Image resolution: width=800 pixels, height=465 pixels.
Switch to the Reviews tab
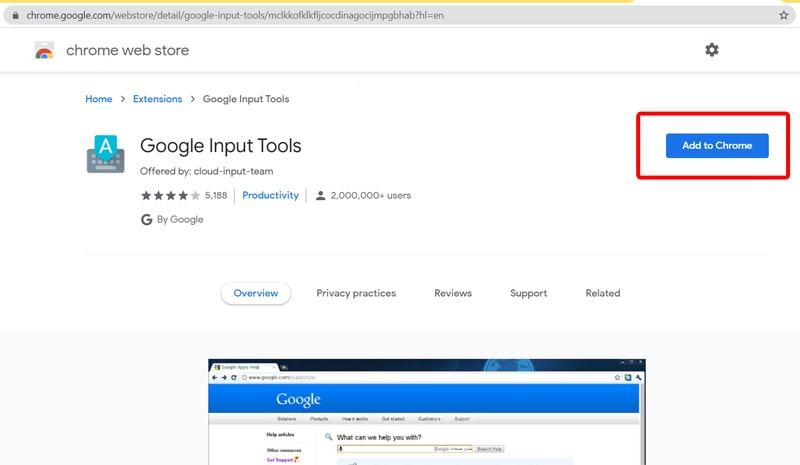(x=453, y=293)
